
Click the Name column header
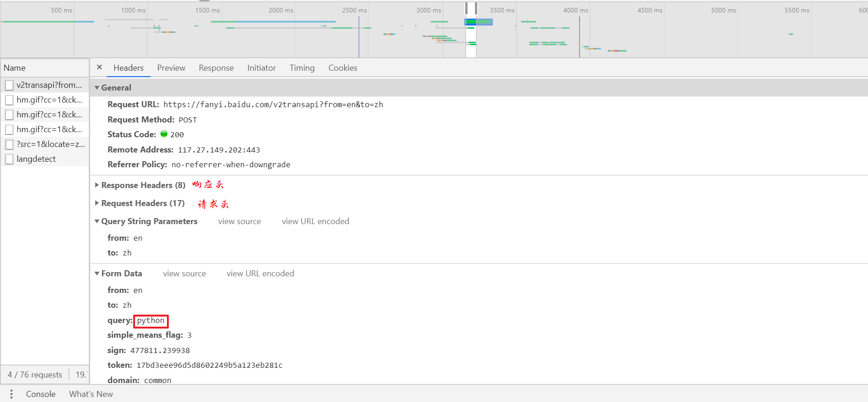point(45,68)
